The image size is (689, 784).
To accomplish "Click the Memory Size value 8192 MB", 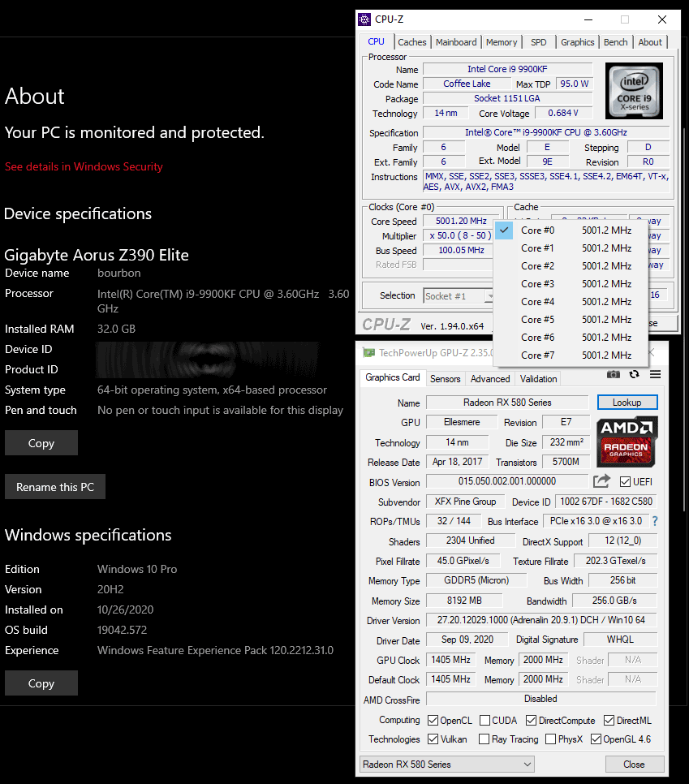I will (x=464, y=600).
